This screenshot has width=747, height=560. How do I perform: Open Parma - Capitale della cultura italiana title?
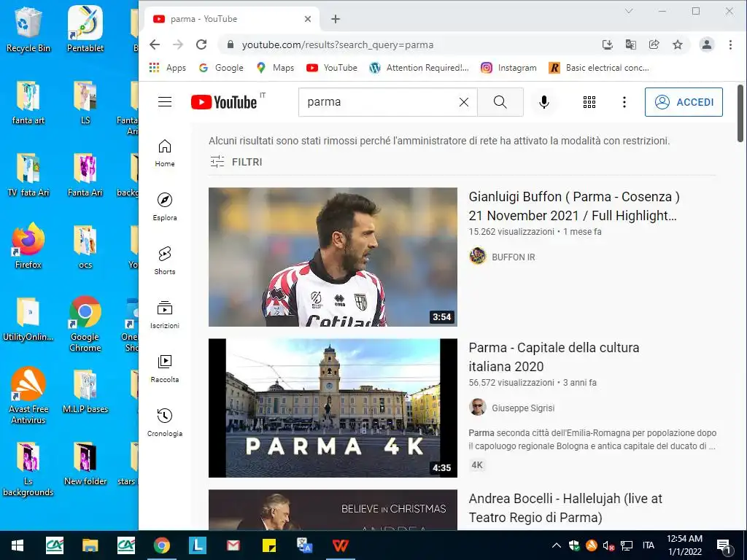[x=554, y=357]
